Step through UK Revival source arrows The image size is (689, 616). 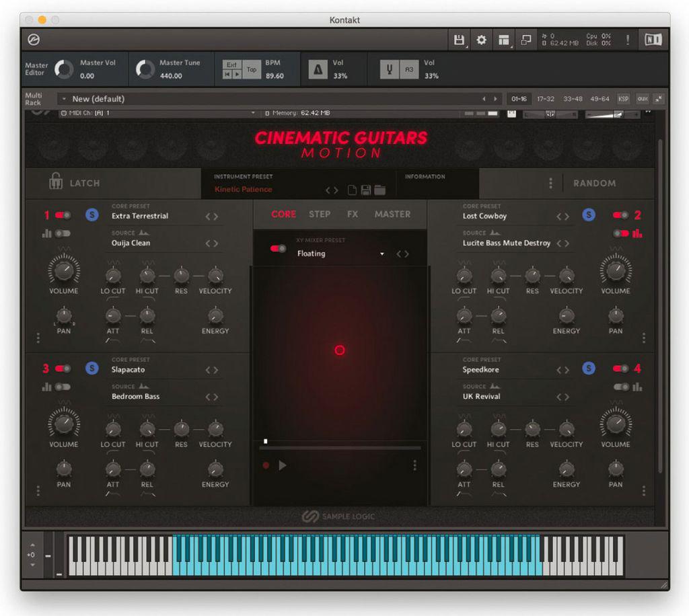coord(563,397)
